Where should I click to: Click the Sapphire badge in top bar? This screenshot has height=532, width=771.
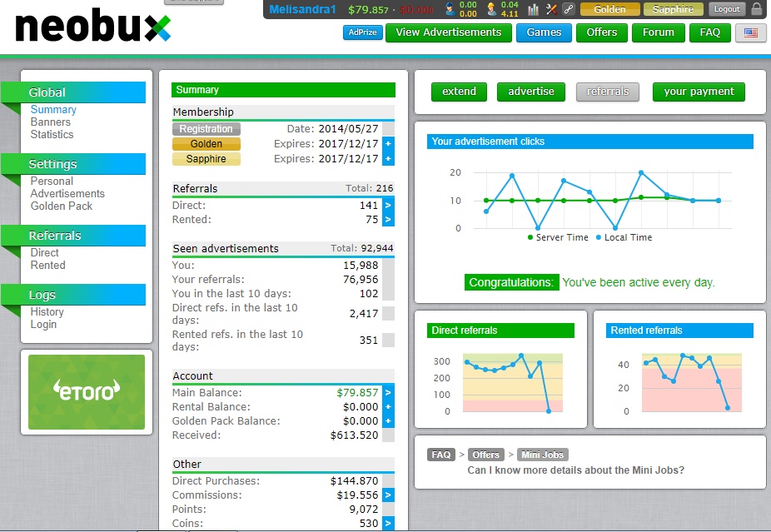pos(673,9)
